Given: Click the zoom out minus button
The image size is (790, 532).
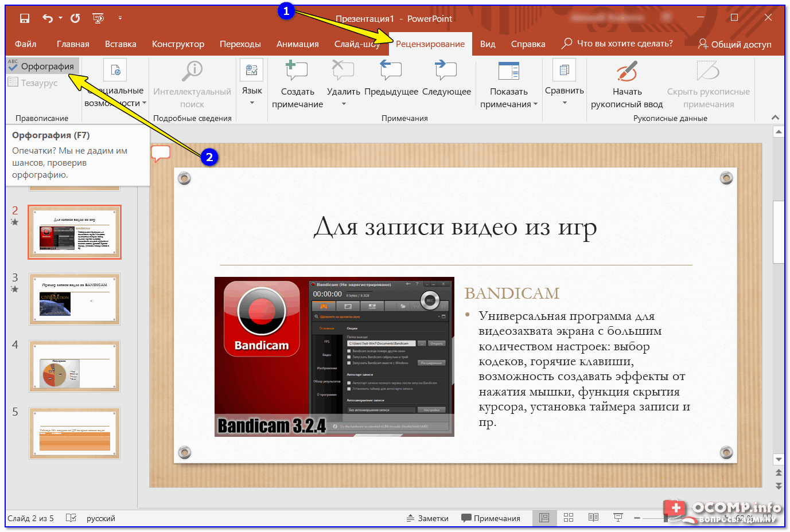Looking at the screenshot, I should pos(637,518).
